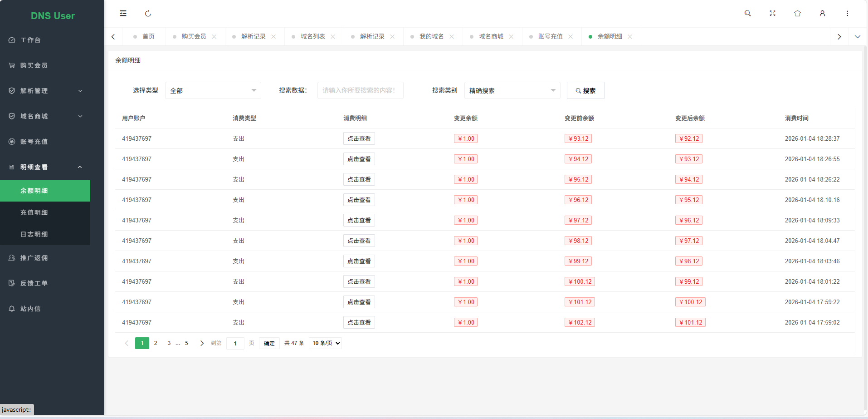Open the search magnifier icon in header
Image resolution: width=868 pixels, height=419 pixels.
click(747, 14)
